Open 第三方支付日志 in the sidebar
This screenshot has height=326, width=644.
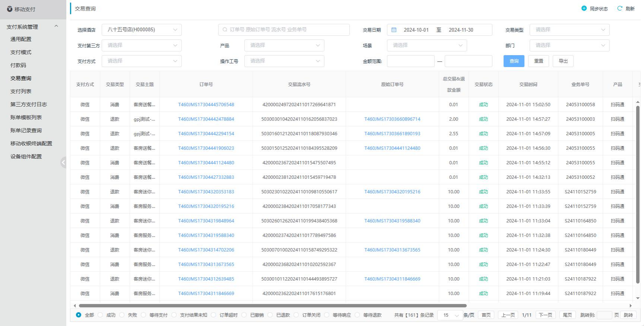click(29, 104)
